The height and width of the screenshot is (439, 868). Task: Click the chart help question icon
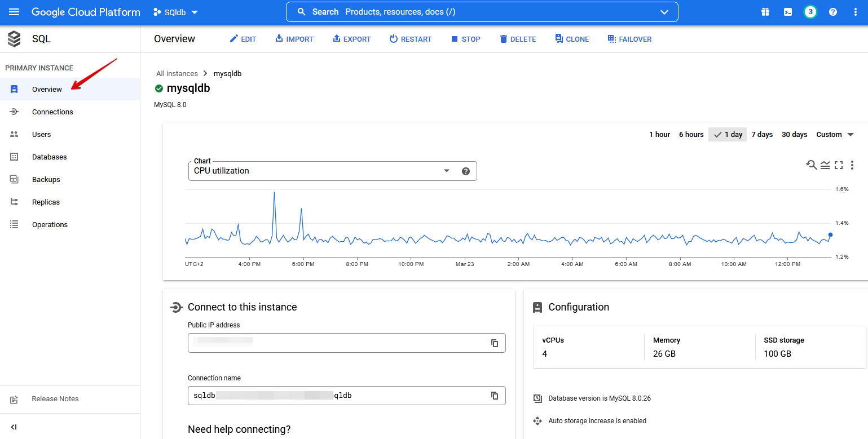466,171
